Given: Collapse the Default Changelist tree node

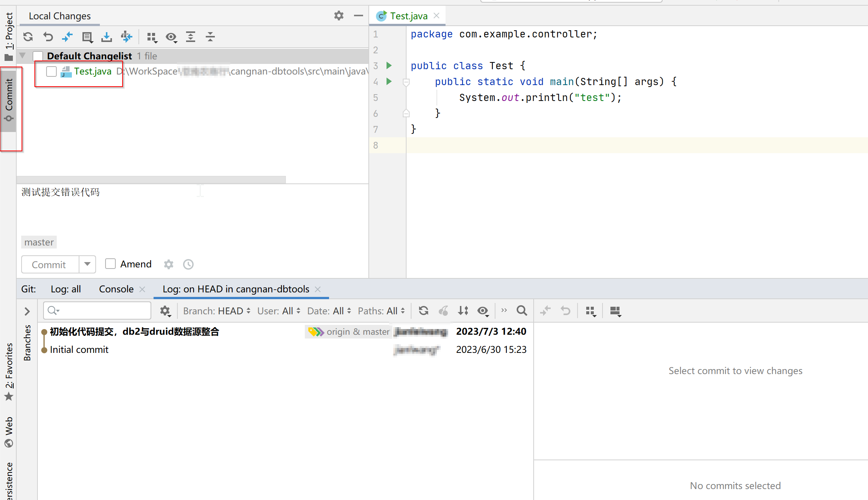Looking at the screenshot, I should tap(23, 56).
